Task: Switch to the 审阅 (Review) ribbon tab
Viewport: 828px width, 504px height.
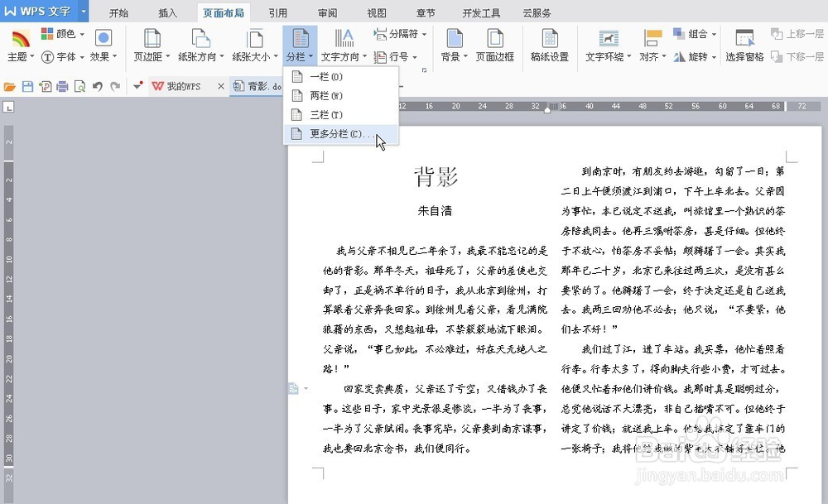Action: 326,12
